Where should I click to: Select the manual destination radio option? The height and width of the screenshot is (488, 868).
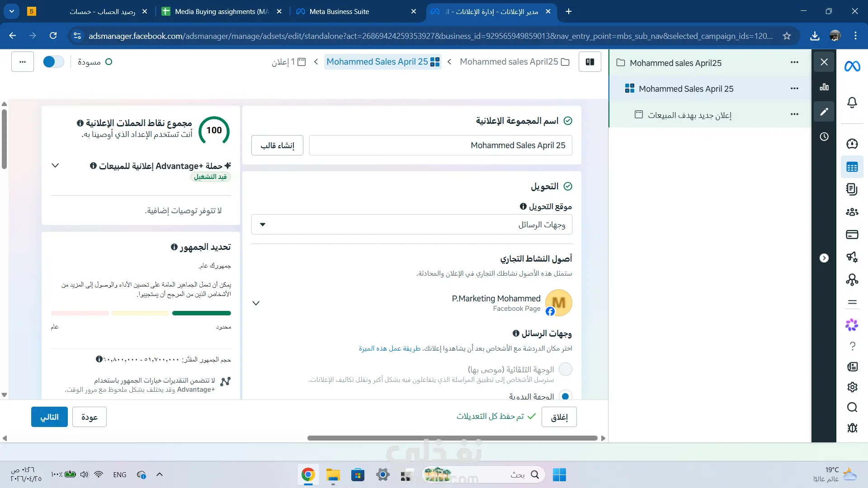[x=566, y=396]
